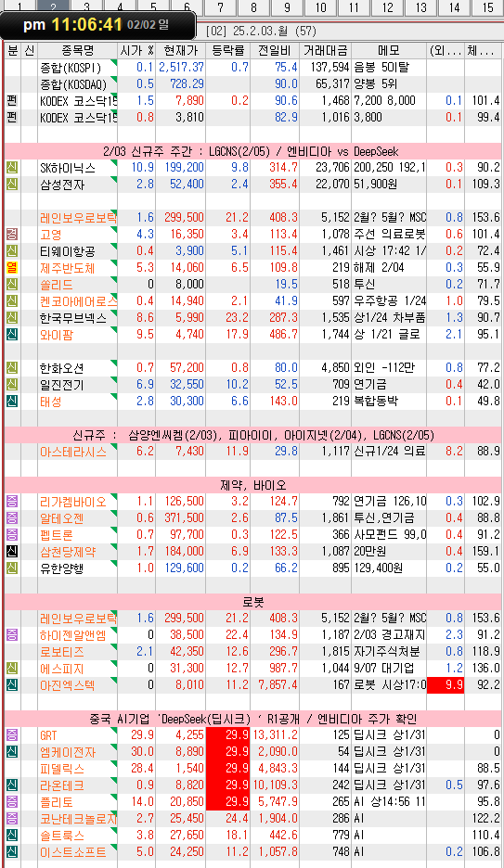Click the 증 badge beside 플리토

(12, 801)
